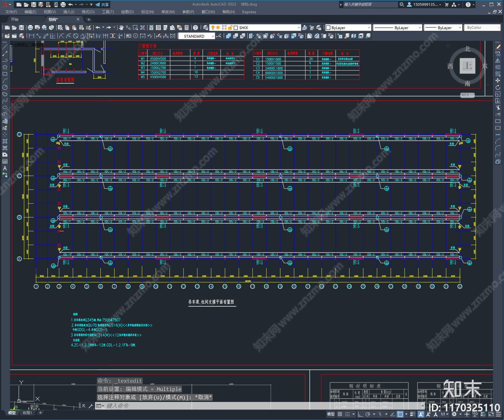Screen dimensions: 504x420
Task: Select the Trim tool in modify toolbar
Action: coord(498,107)
